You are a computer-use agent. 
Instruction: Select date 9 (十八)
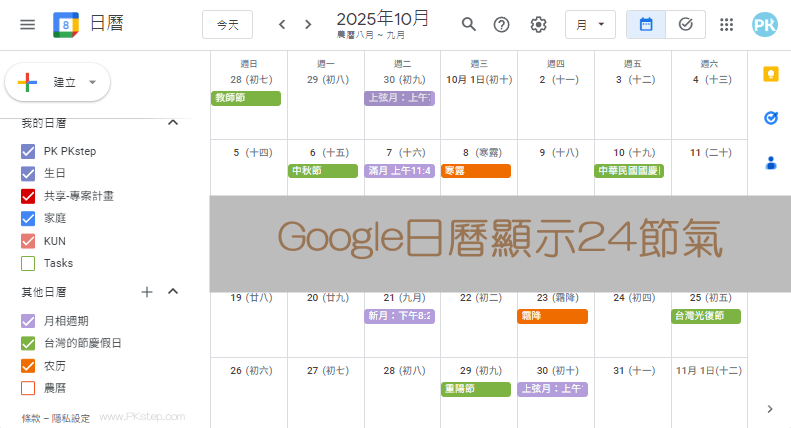(x=559, y=152)
